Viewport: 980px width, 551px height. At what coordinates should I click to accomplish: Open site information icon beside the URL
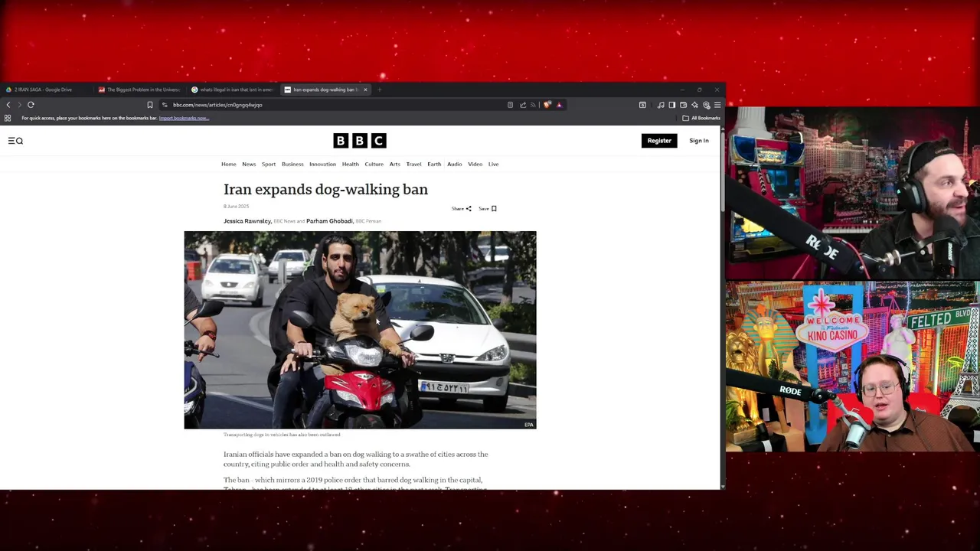(165, 105)
